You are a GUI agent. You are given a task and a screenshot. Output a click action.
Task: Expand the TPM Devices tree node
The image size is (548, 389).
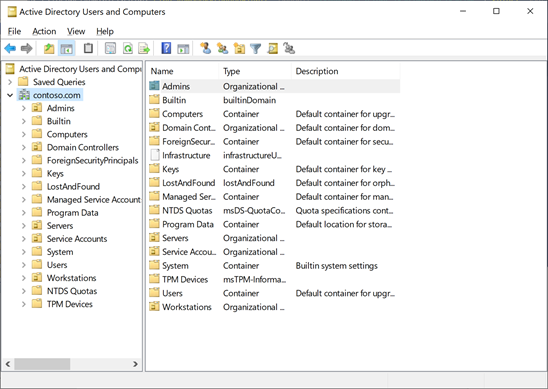coord(24,304)
